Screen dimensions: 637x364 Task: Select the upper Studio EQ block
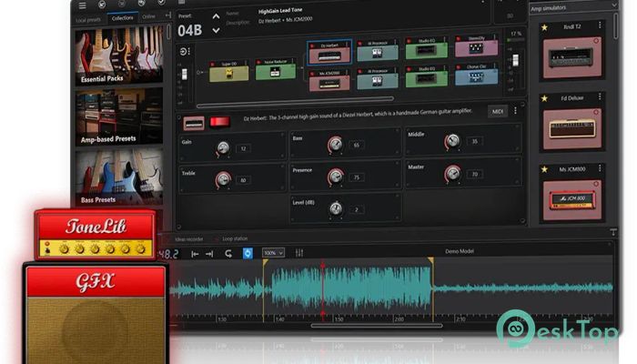[x=426, y=50]
